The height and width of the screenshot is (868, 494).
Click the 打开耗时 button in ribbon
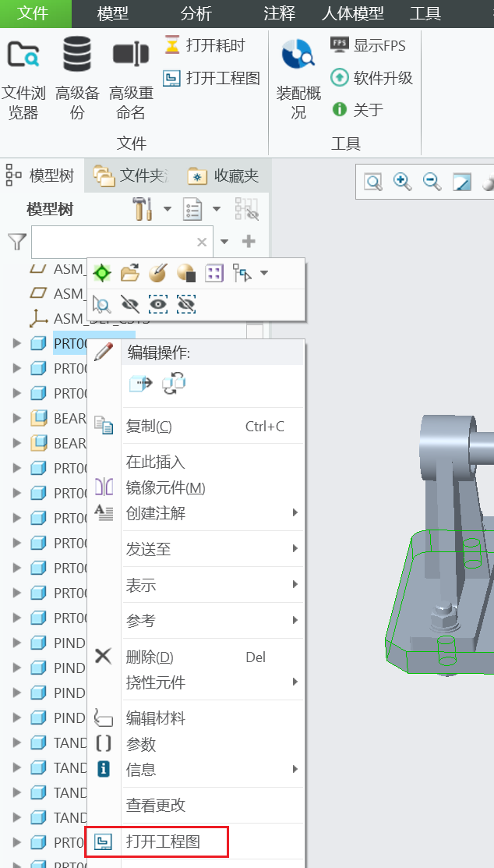(x=206, y=45)
